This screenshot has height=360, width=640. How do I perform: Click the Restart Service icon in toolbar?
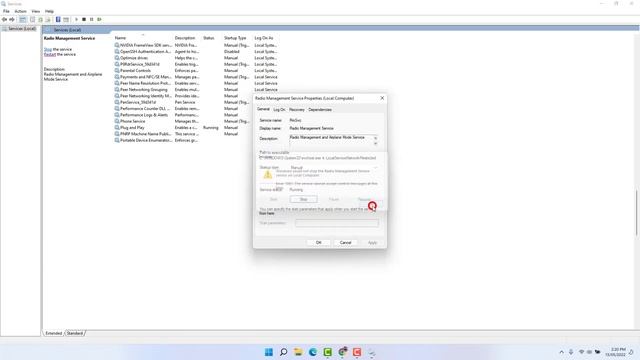99,20
